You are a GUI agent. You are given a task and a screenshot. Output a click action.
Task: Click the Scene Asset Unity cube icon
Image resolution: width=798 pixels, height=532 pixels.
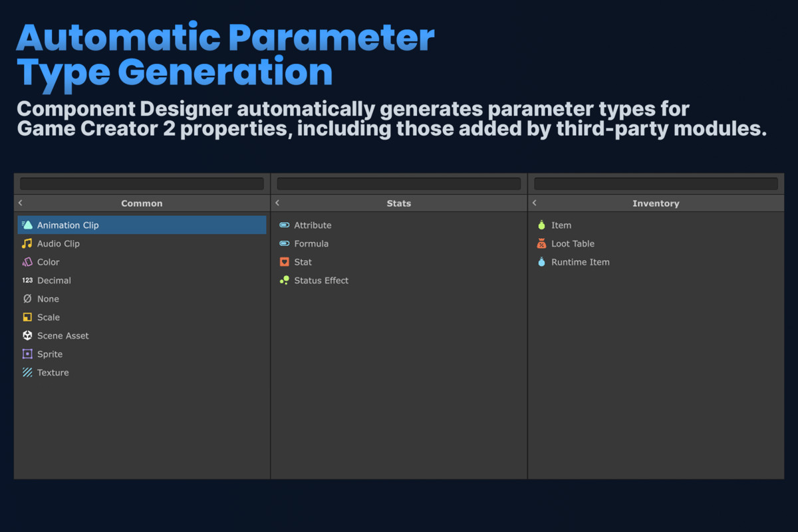[27, 336]
